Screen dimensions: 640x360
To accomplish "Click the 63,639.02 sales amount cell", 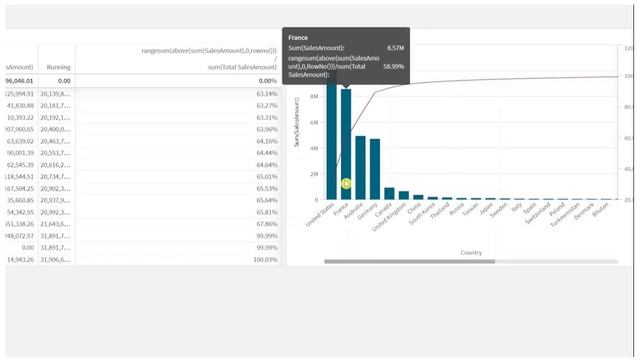I will [x=20, y=141].
